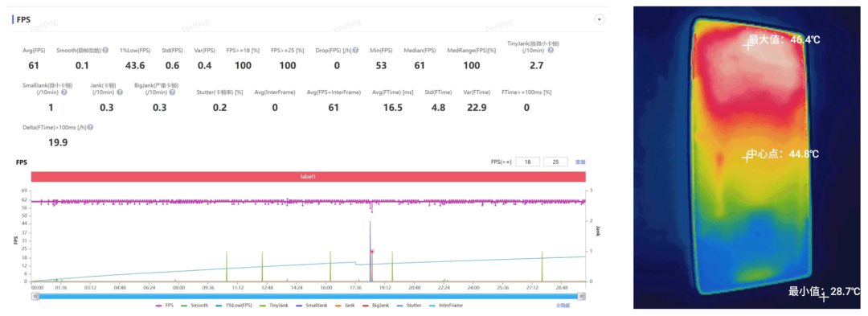Click the 全隐藏 hide-all link
The width and height of the screenshot is (868, 316).
[x=563, y=305]
